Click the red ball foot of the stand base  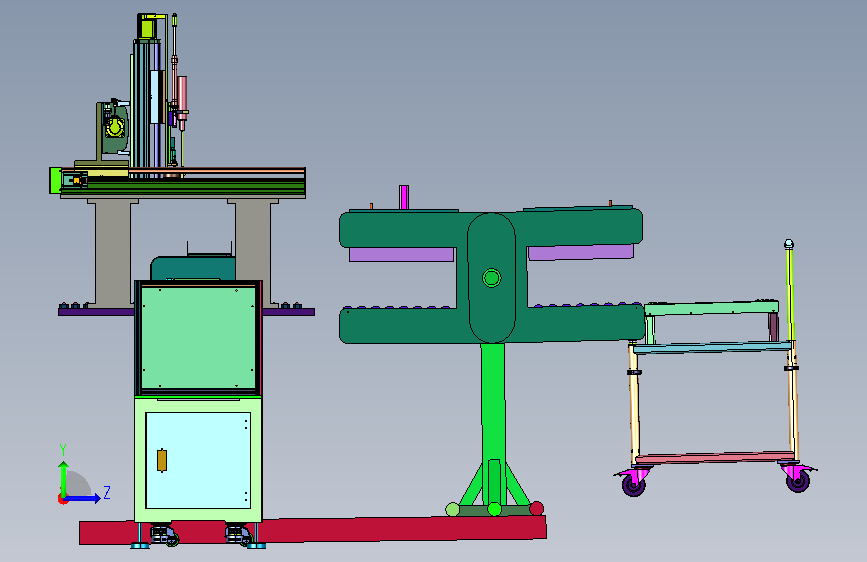tap(536, 508)
